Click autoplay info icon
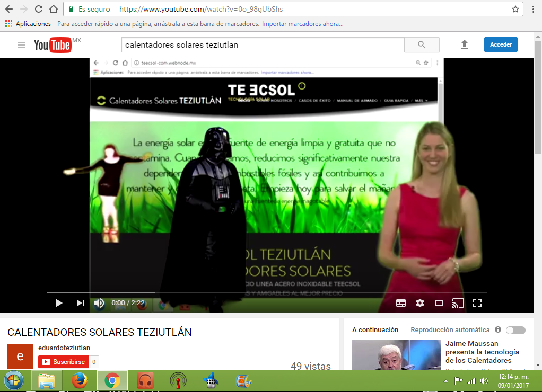 pos(498,329)
